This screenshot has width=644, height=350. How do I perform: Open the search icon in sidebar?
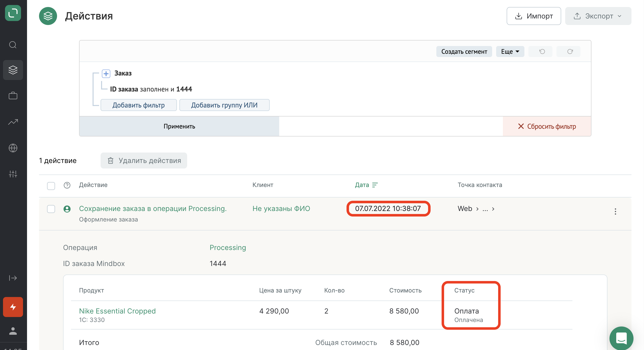point(13,45)
